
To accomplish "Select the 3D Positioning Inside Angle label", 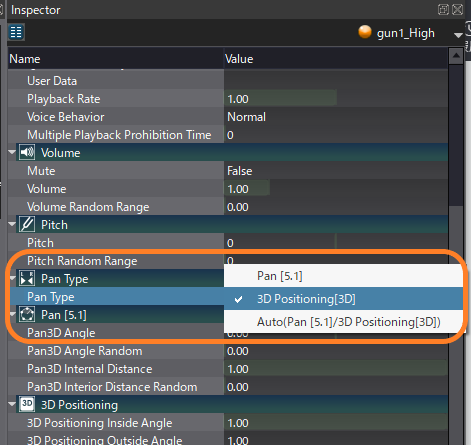I will point(100,423).
